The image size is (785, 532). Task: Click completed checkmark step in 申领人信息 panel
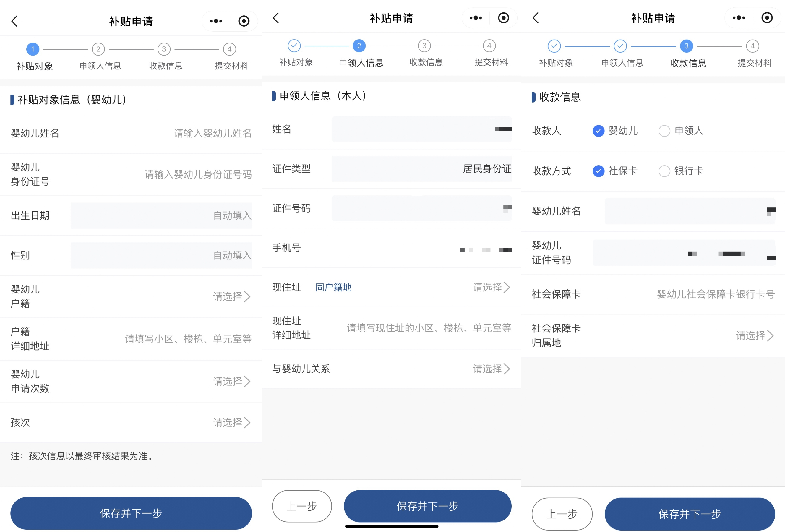coord(294,46)
